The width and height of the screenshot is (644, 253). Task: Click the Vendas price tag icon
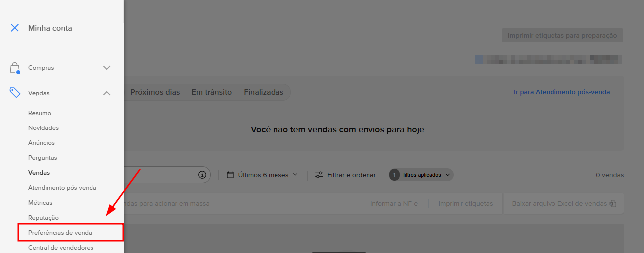coord(15,93)
